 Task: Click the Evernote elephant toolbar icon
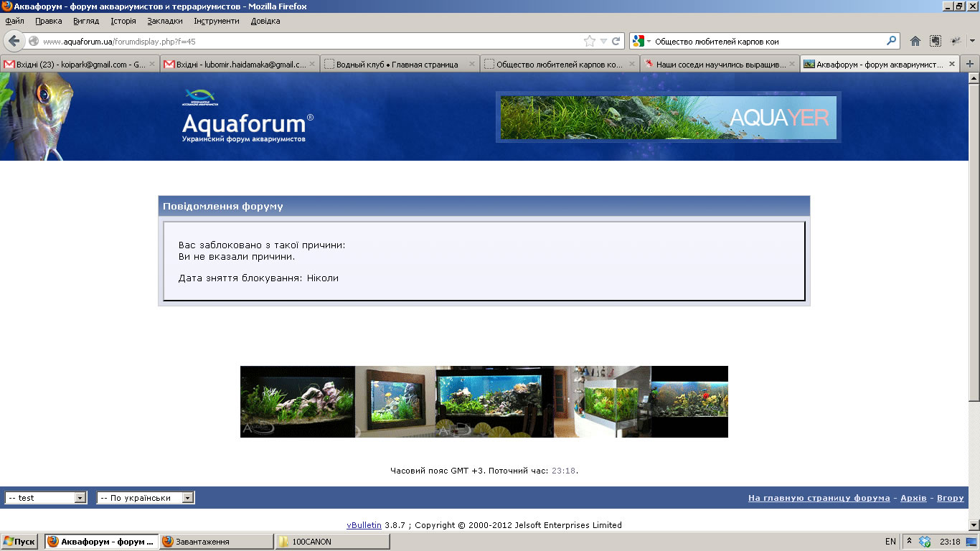click(x=956, y=41)
